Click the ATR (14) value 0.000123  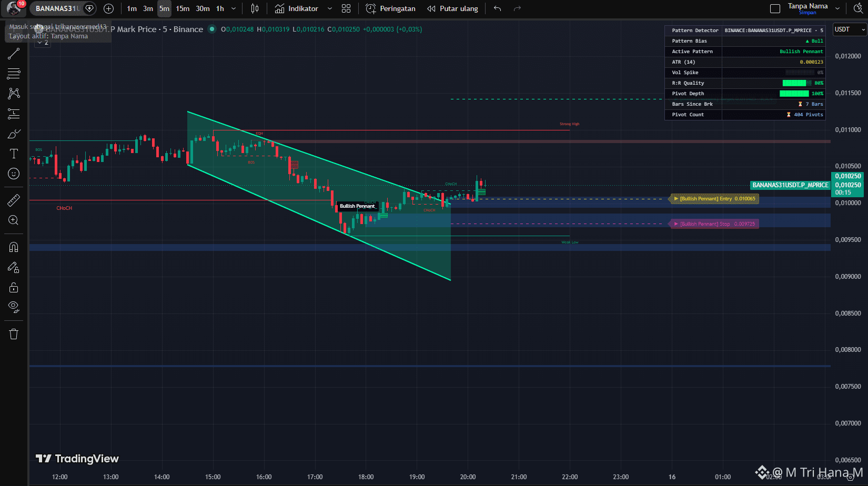[x=811, y=62]
